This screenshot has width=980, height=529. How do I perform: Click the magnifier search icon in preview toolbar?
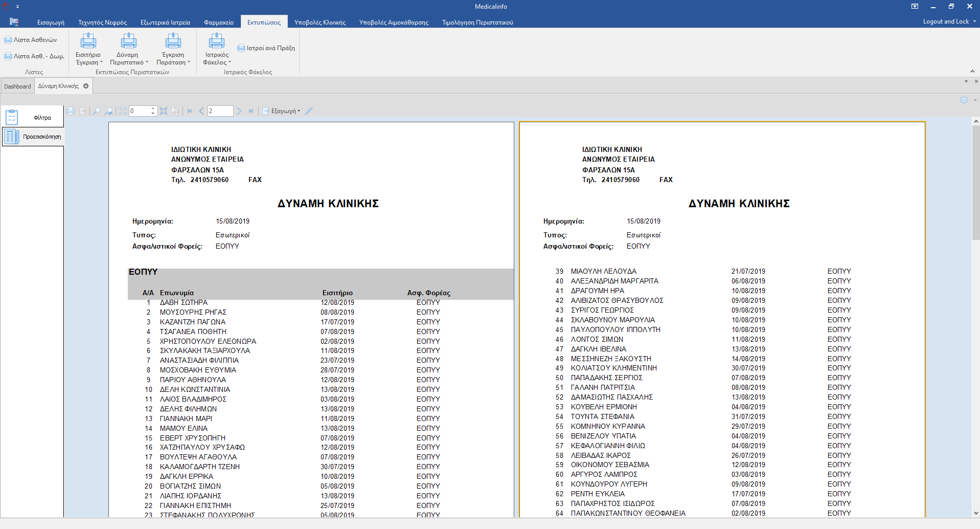tap(96, 111)
